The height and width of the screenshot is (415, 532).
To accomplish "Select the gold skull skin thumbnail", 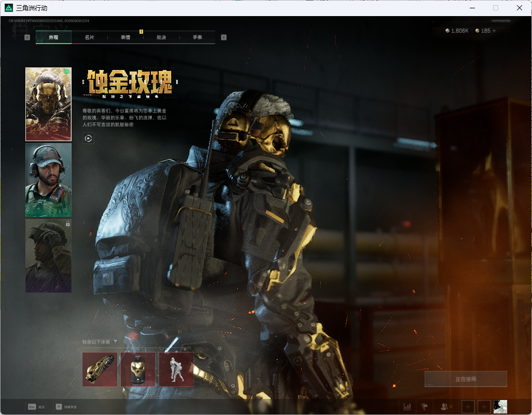I will point(49,104).
